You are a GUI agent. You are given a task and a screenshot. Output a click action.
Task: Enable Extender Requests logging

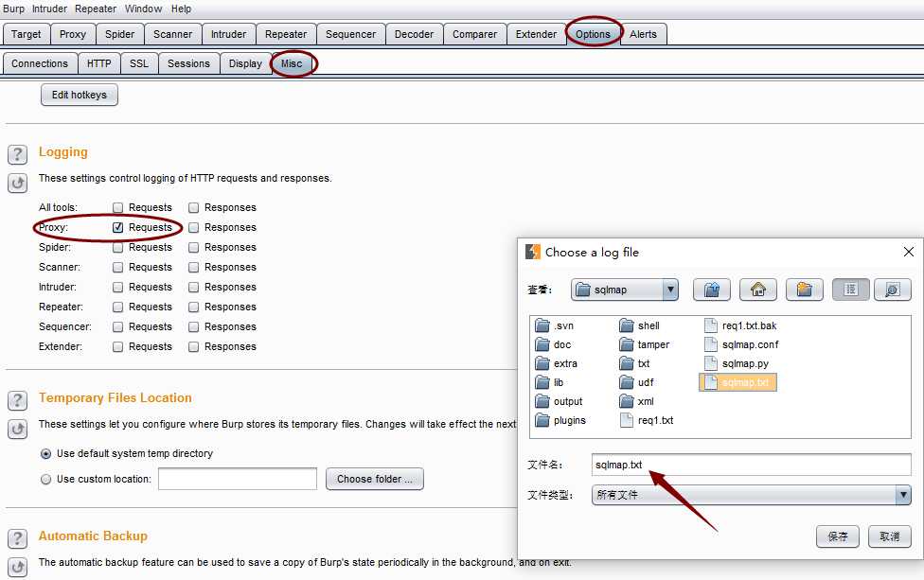[117, 347]
